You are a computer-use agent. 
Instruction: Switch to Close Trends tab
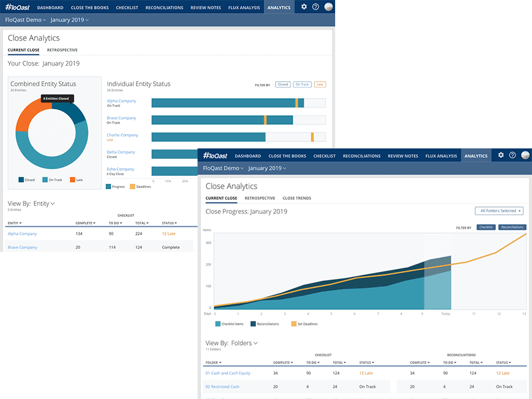297,198
